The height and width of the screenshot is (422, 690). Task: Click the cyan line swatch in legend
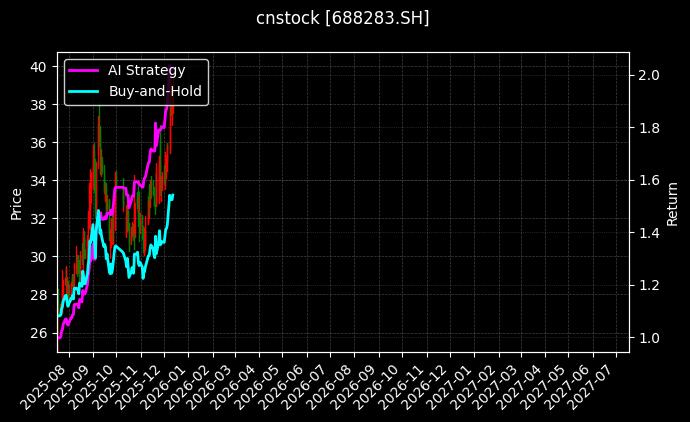pos(84,91)
